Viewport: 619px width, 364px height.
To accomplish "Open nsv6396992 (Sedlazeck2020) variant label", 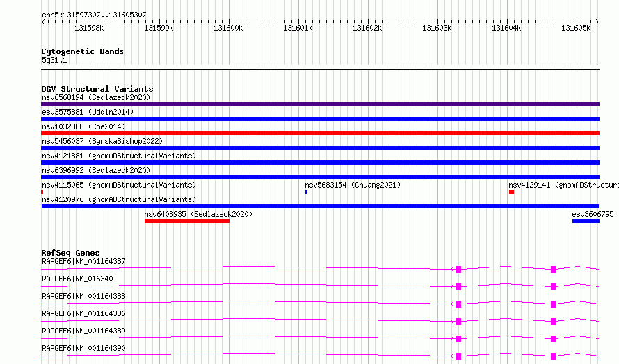I will (x=96, y=170).
